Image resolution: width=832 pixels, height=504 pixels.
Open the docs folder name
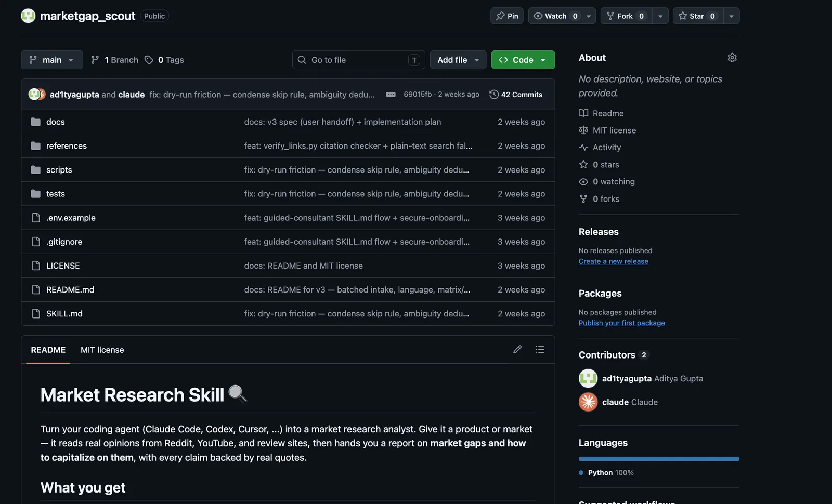(x=56, y=122)
